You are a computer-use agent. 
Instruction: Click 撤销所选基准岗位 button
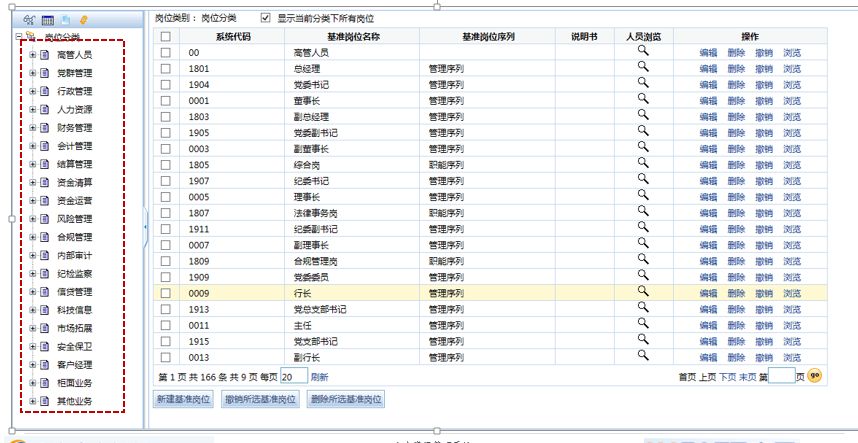point(260,399)
